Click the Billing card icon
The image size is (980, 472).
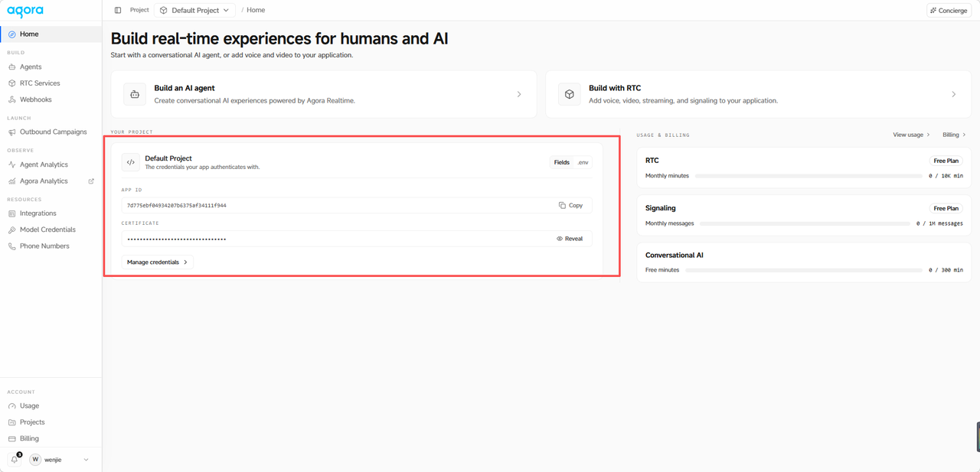[x=12, y=439]
